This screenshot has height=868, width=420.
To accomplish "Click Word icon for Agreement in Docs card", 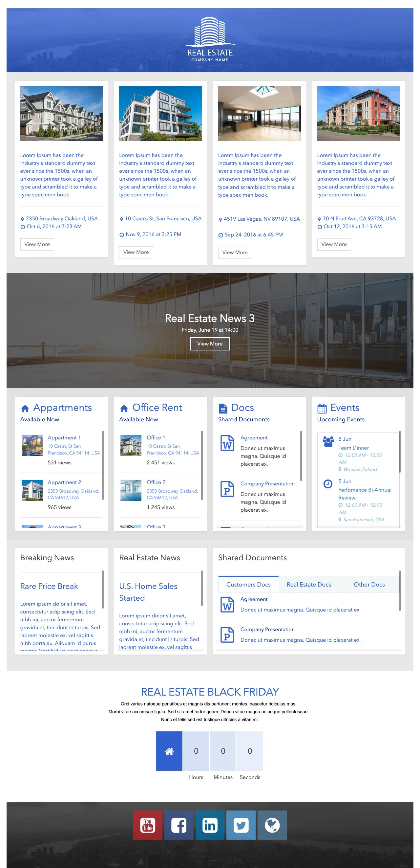I will point(227,443).
